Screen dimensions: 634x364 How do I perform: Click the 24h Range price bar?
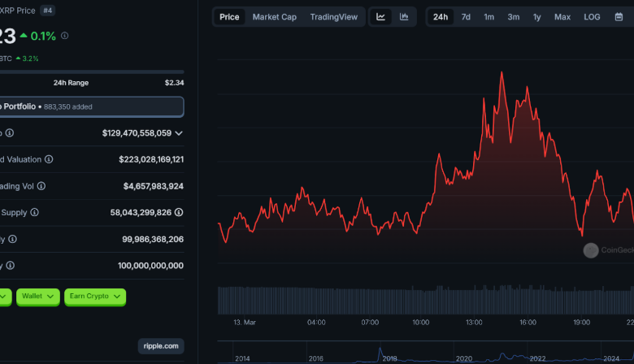(x=89, y=71)
